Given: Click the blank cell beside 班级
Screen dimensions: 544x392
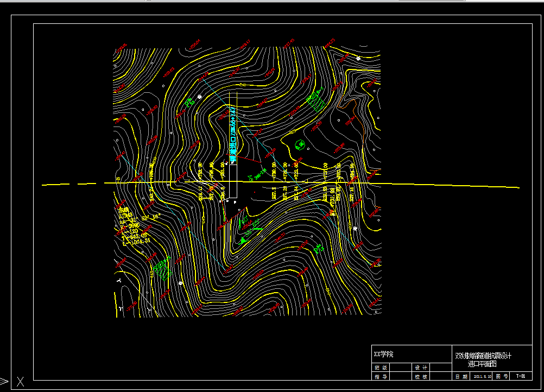Looking at the screenshot, I should click(x=401, y=368).
